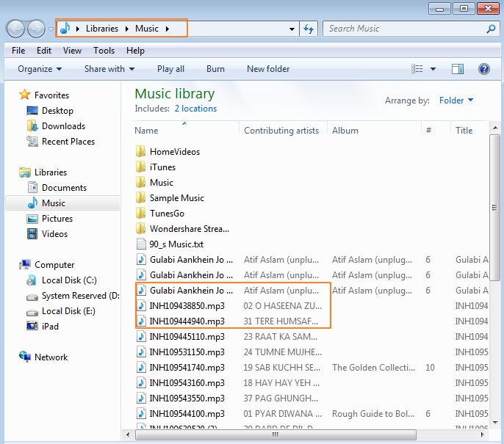
Task: Open the Arrange by Folder dropdown
Action: pos(456,100)
